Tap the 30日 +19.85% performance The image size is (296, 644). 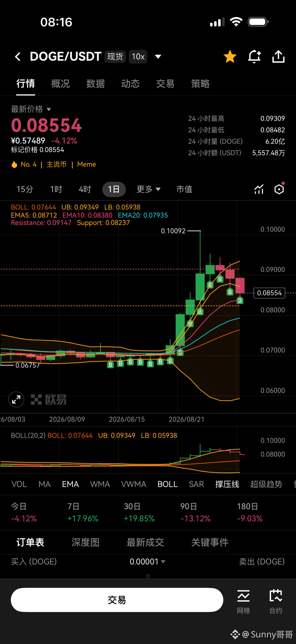click(139, 513)
